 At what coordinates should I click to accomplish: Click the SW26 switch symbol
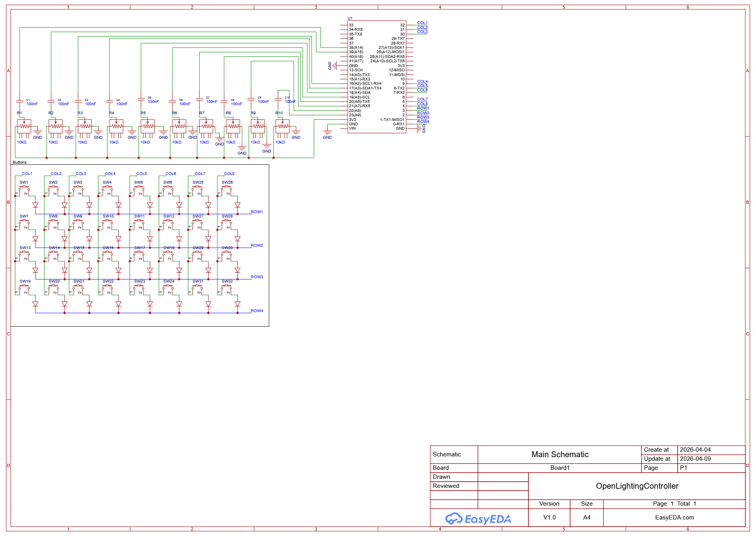226,191
